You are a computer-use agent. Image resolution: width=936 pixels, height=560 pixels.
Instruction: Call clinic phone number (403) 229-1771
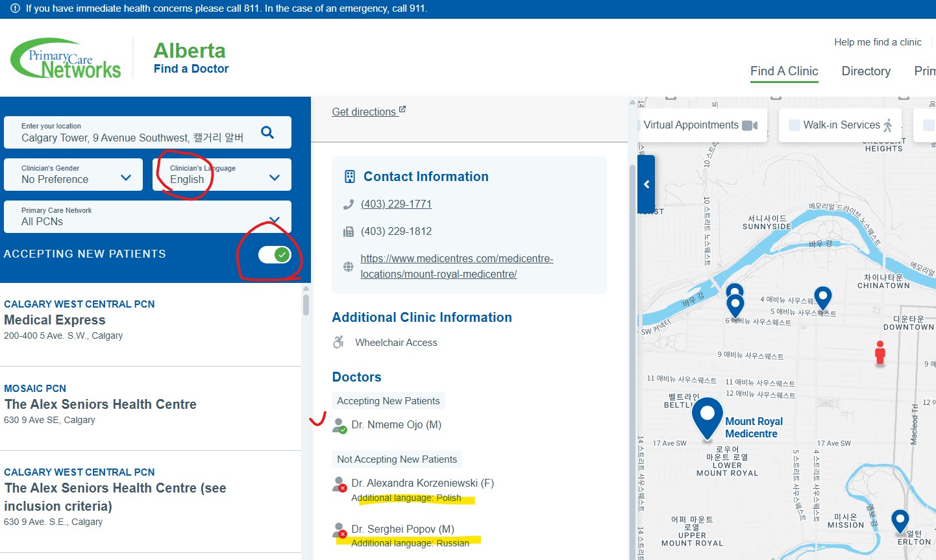click(396, 204)
